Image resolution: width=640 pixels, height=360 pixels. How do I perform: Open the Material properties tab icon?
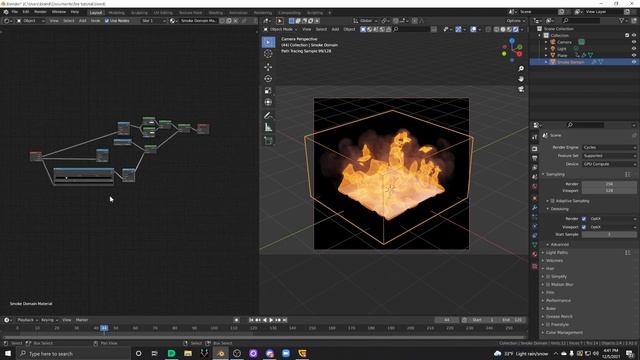click(x=535, y=254)
